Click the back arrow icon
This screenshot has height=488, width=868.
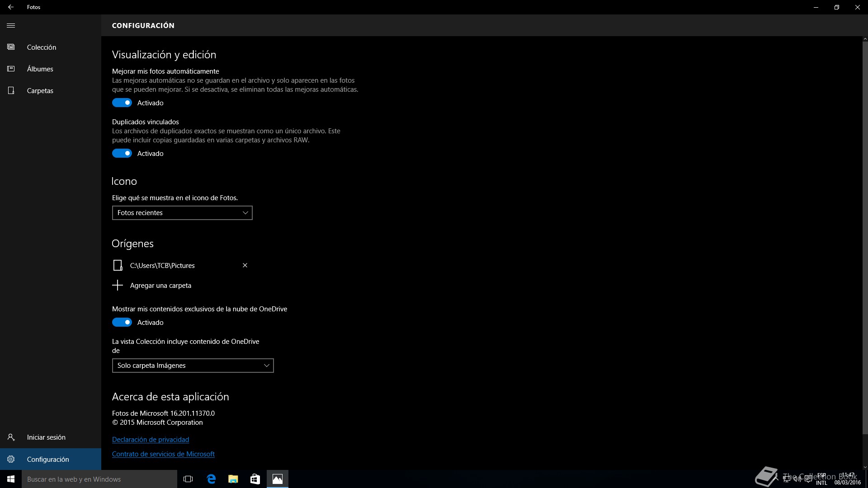(x=11, y=7)
